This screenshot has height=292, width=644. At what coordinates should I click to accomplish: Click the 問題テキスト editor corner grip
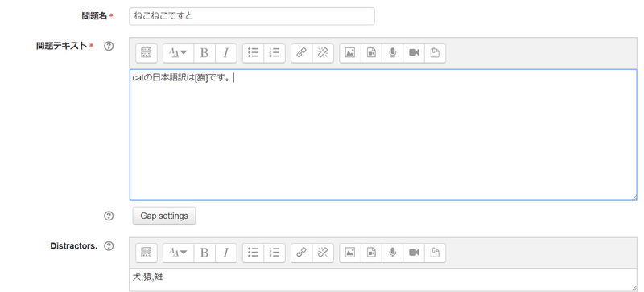tap(634, 198)
